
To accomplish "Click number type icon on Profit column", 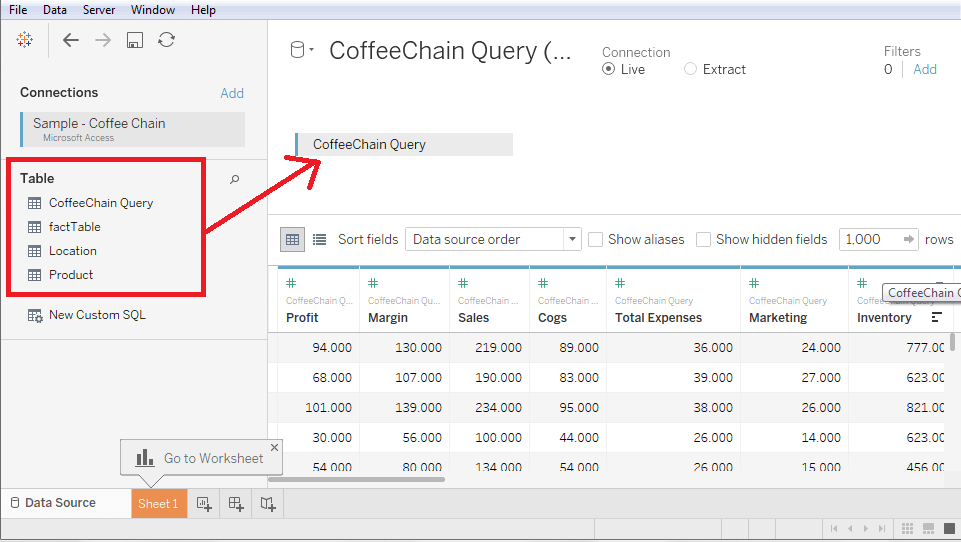I will pos(291,283).
